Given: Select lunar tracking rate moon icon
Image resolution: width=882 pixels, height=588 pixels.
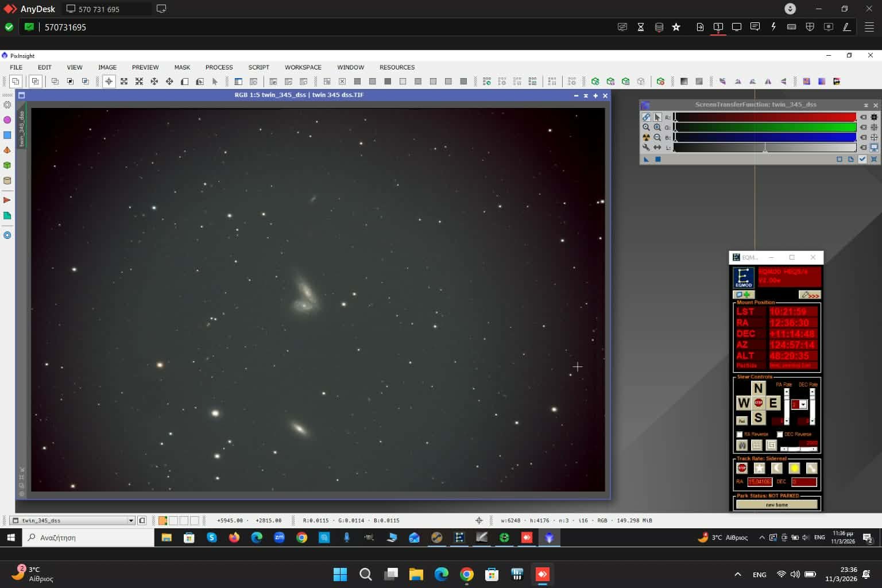Looking at the screenshot, I should click(x=776, y=468).
